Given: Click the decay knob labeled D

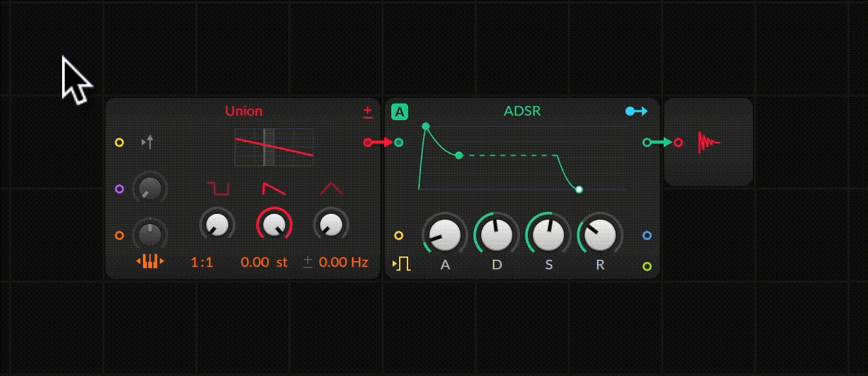Looking at the screenshot, I should [497, 235].
